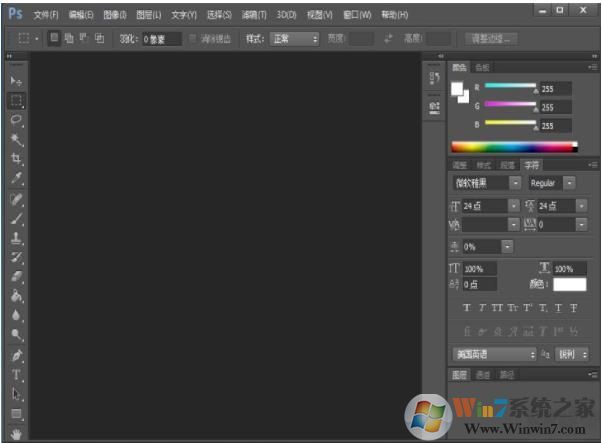Choose Add to selection mode

point(69,38)
